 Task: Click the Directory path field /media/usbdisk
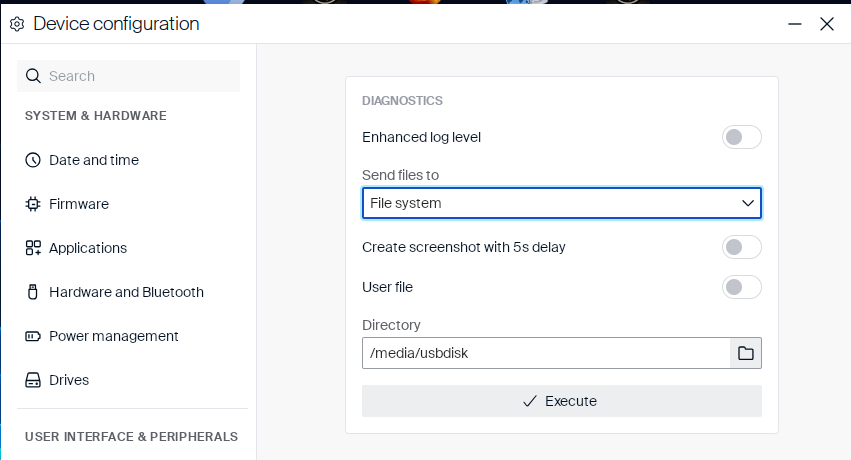tap(546, 353)
